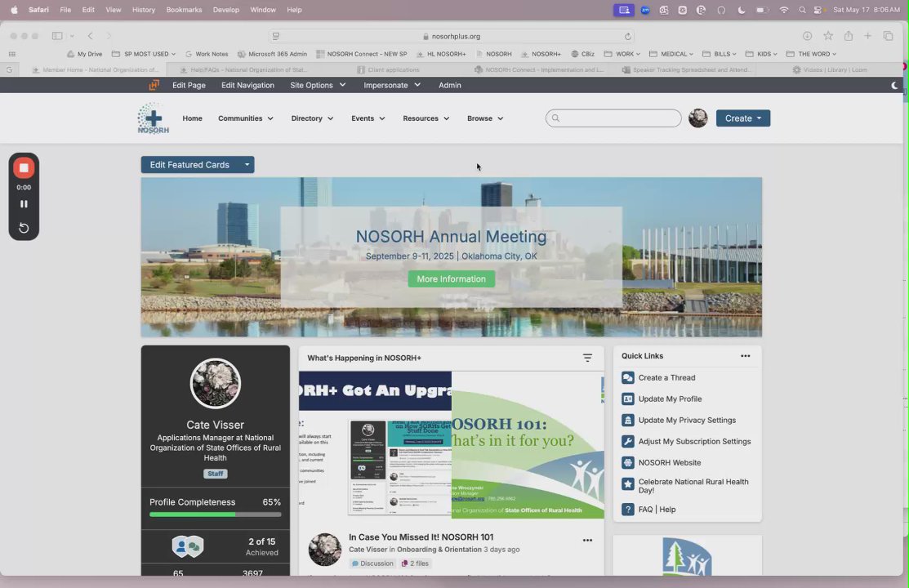Click Edit Featured Cards button

pyautogui.click(x=189, y=165)
